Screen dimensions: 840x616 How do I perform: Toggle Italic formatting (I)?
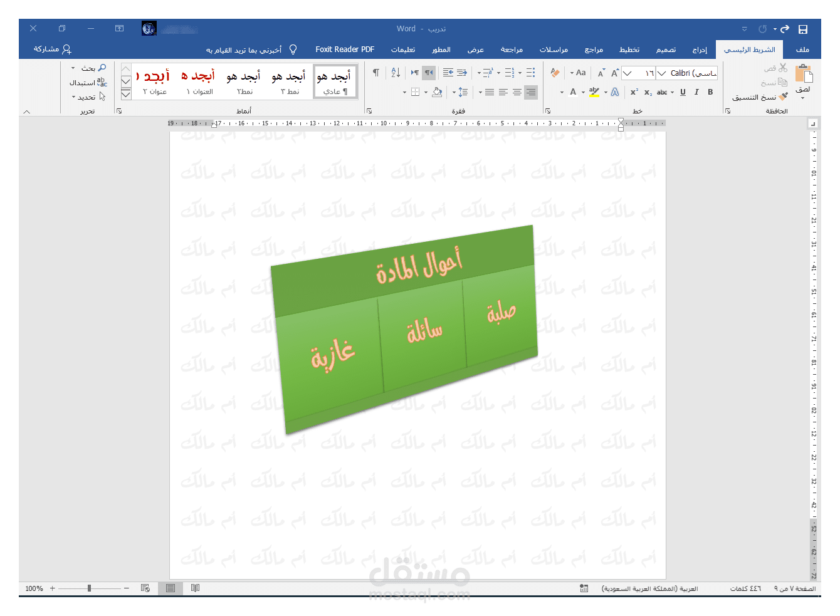[x=696, y=92]
